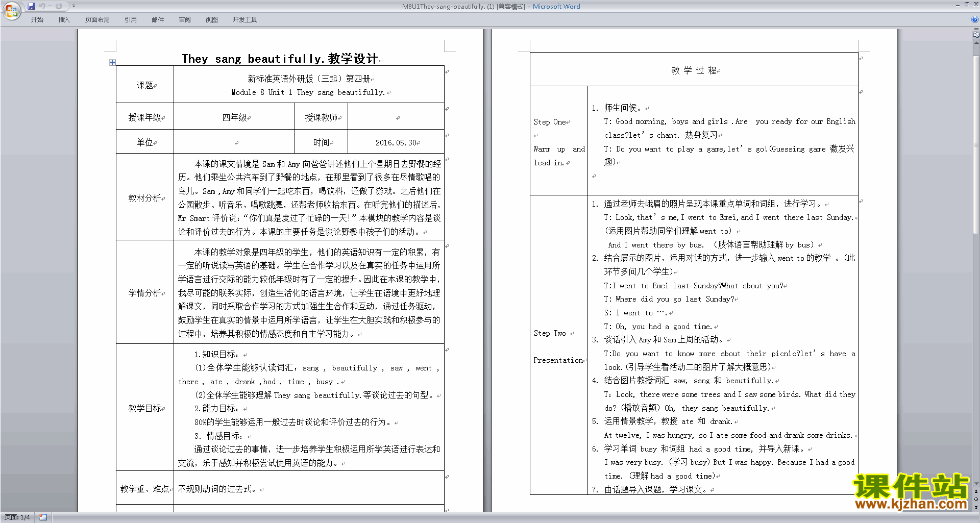The height and width of the screenshot is (523, 980).
Task: Click the 单位 table cell
Action: coord(145,142)
